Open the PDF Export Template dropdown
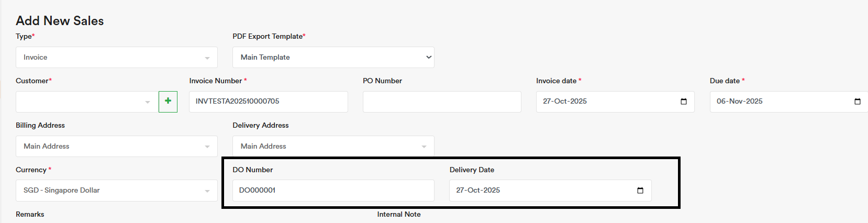The image size is (868, 223). pyautogui.click(x=333, y=58)
